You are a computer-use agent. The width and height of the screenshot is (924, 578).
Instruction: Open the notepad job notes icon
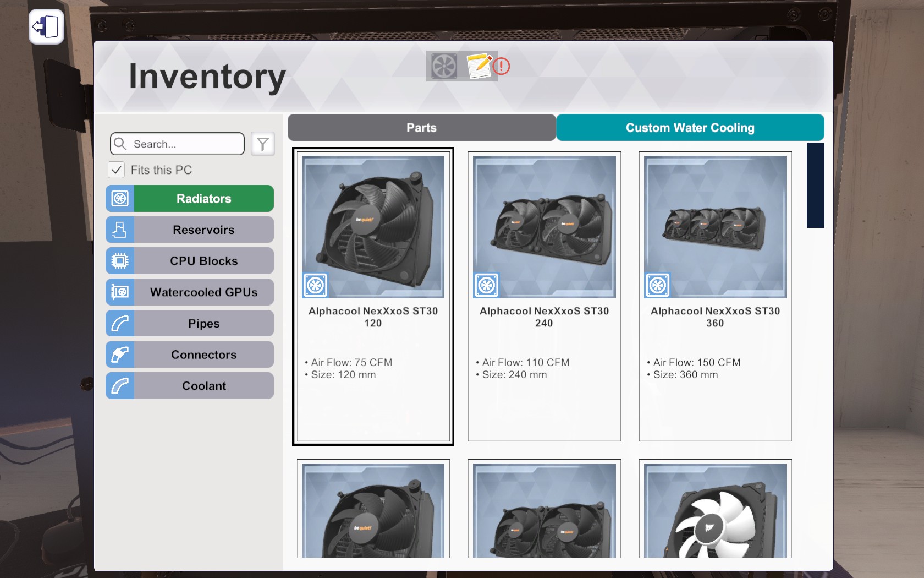tap(479, 66)
